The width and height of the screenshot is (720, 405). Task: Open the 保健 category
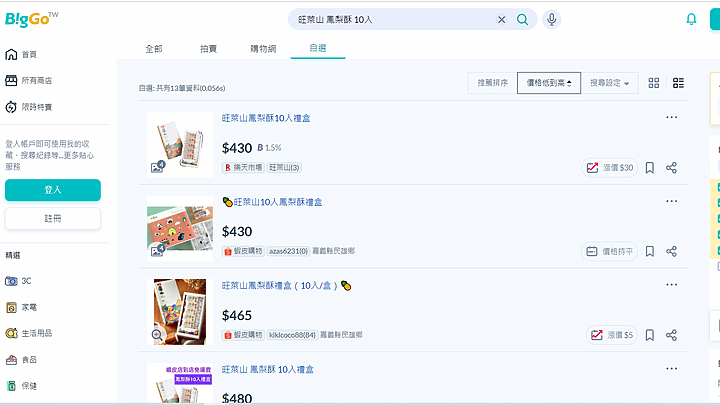pos(21,386)
